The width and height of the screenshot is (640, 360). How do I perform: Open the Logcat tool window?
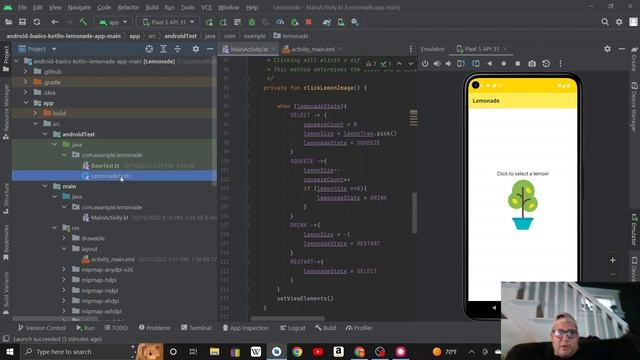pos(293,328)
